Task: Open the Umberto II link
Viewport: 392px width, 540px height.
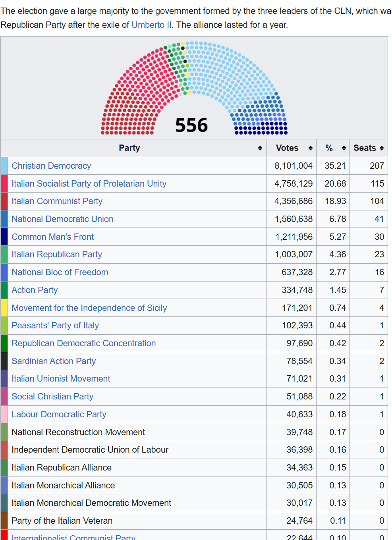Action: tap(151, 25)
